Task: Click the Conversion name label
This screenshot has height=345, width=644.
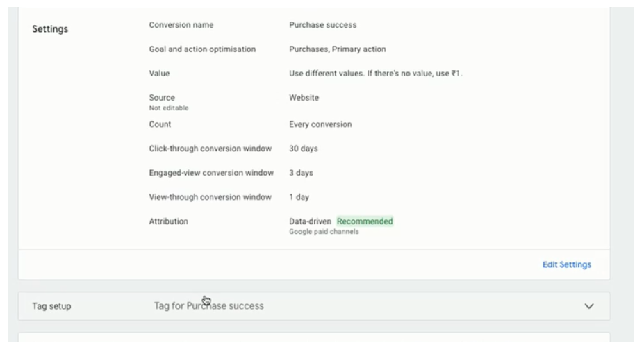Action: pyautogui.click(x=181, y=24)
